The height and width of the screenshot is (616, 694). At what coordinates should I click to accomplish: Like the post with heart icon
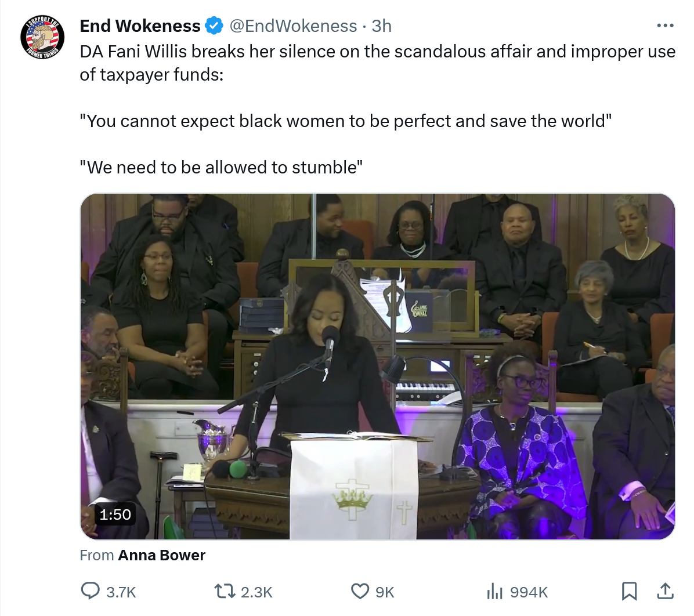(x=360, y=591)
